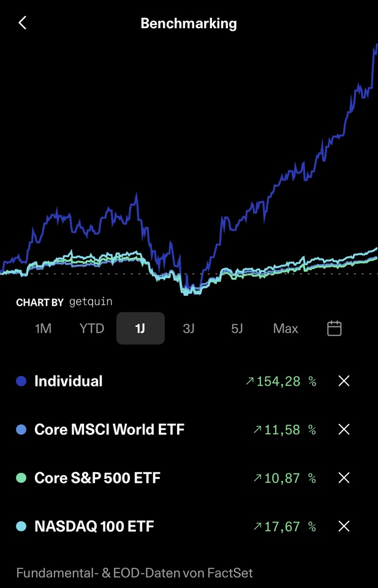This screenshot has width=378, height=588.
Task: Remove the Individual benchmark with X
Action: pos(344,382)
